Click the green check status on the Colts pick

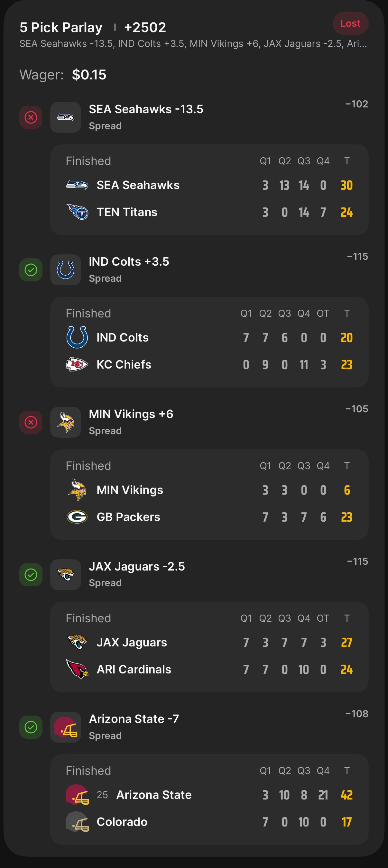tap(31, 270)
